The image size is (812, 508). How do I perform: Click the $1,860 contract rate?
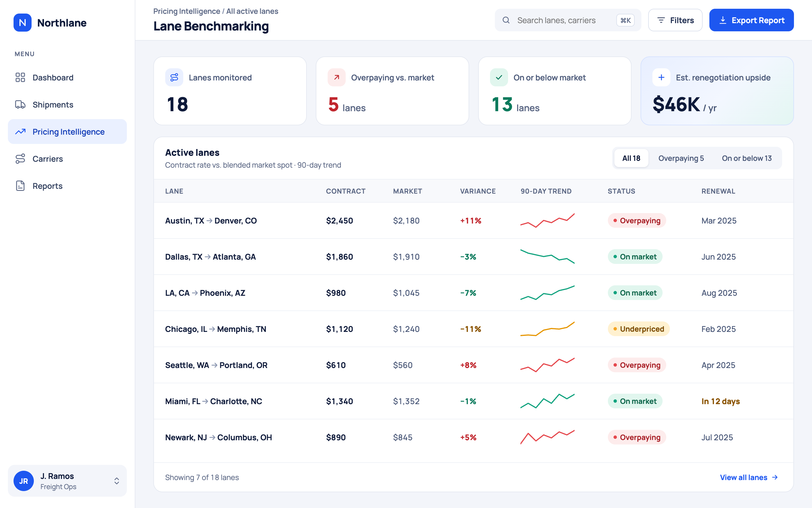coord(339,257)
